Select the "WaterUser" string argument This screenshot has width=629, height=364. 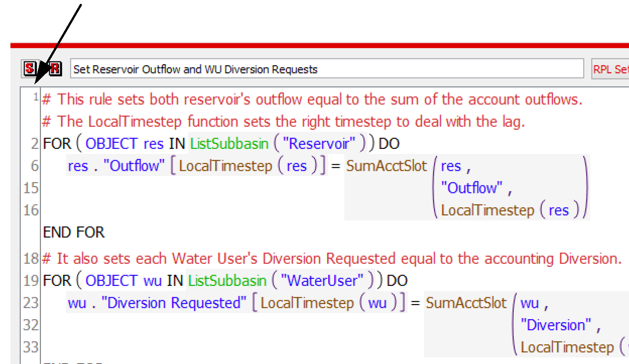(x=322, y=281)
